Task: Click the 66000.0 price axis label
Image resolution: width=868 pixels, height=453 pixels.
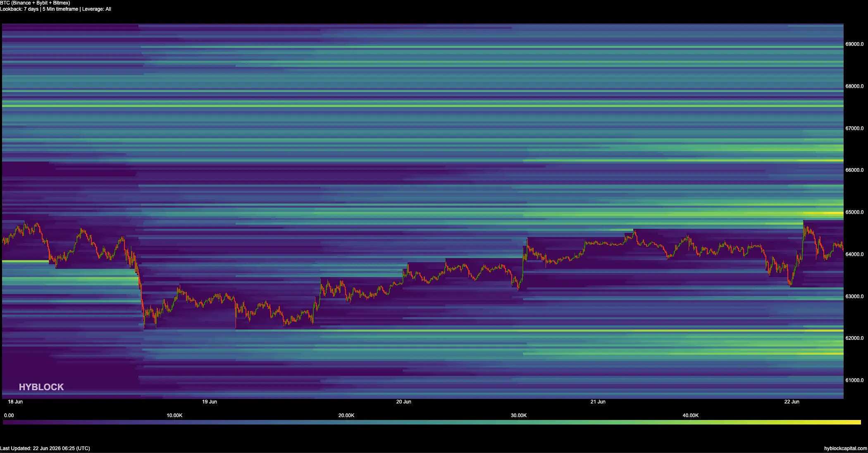Action: 854,170
